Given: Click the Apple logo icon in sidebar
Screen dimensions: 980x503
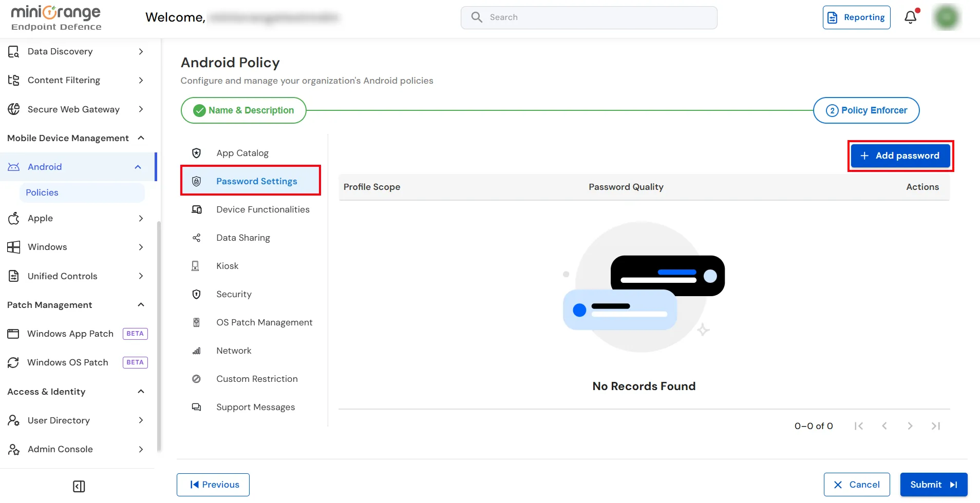Looking at the screenshot, I should point(14,218).
